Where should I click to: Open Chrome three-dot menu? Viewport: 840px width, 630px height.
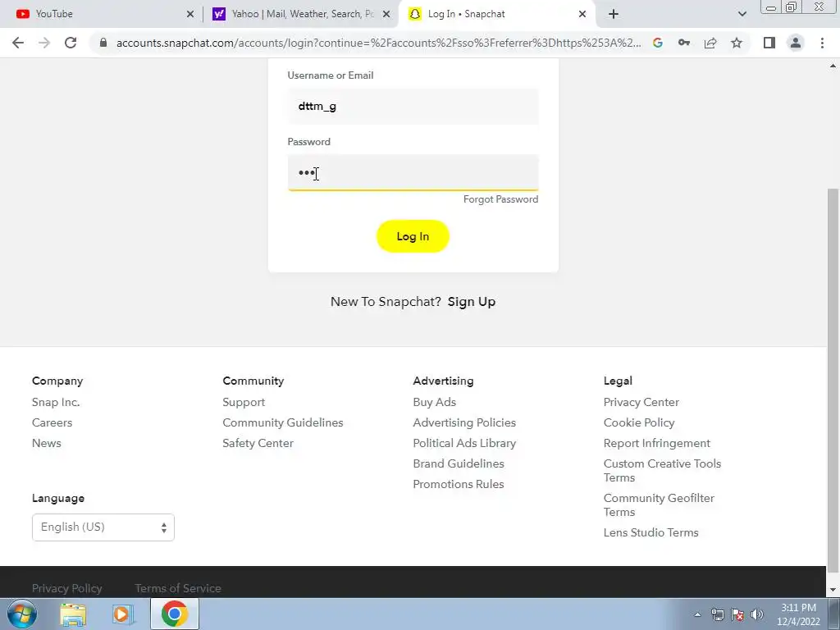[x=822, y=43]
